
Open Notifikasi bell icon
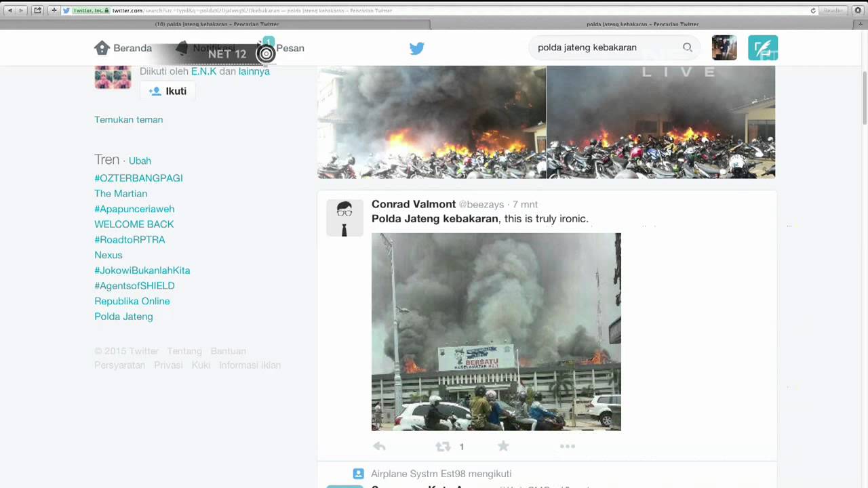pos(182,48)
